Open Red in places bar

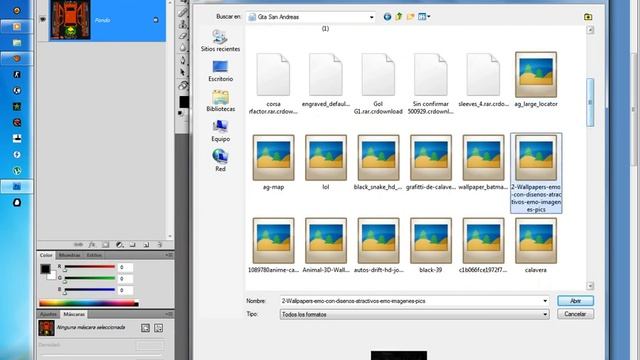220,160
